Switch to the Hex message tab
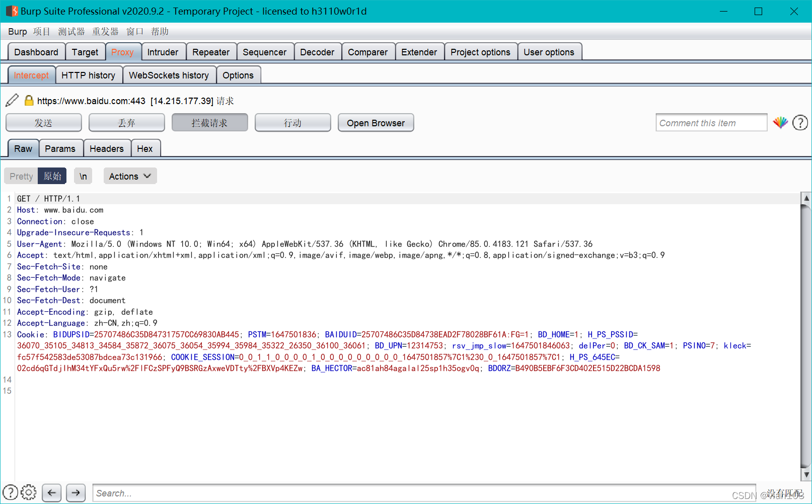The width and height of the screenshot is (812, 504). pyautogui.click(x=145, y=148)
